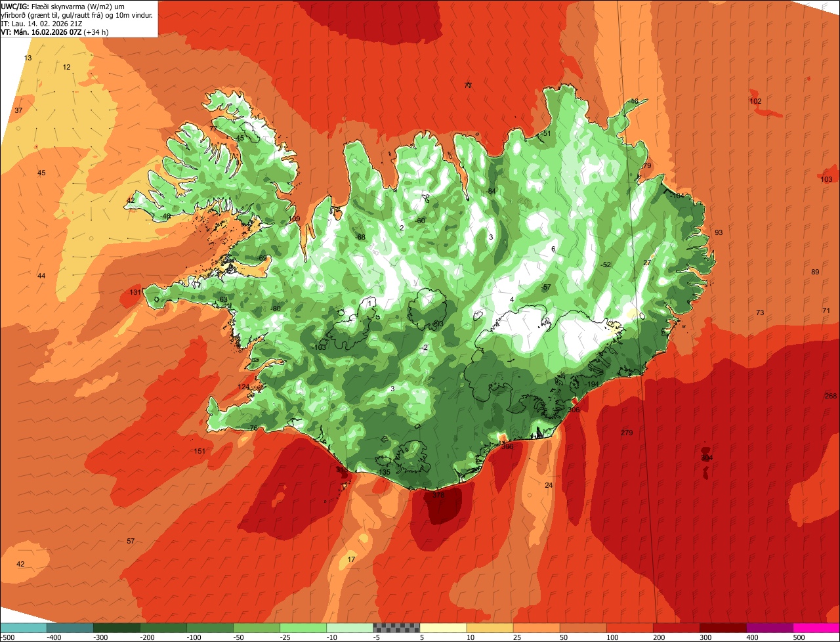Click the map value '51' in the northeast

(x=546, y=133)
